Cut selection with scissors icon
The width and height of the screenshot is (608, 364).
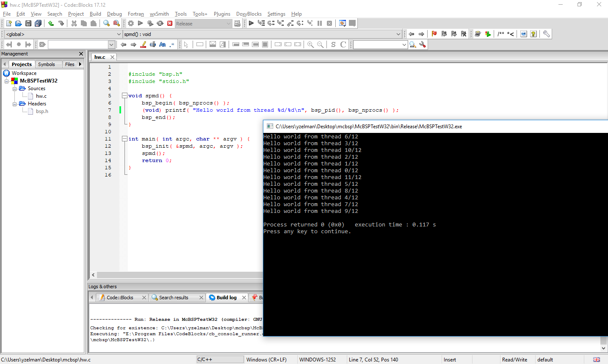tap(74, 23)
